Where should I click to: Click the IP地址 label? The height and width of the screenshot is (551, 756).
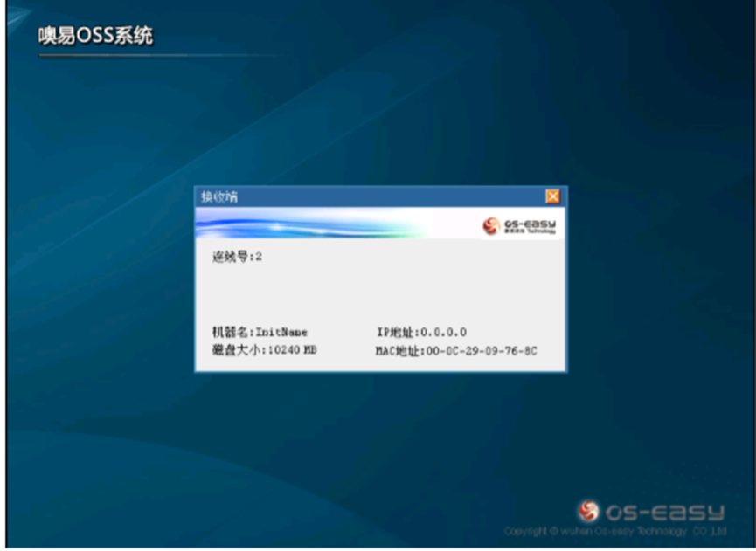(x=397, y=333)
